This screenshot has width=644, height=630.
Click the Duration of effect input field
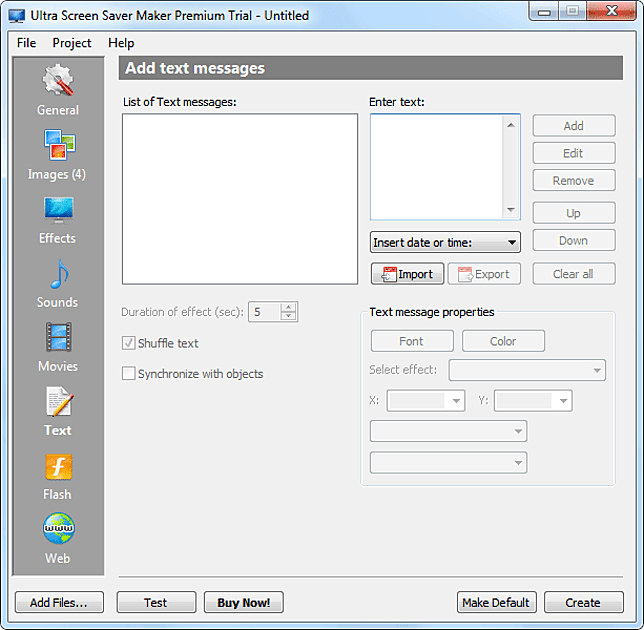tap(264, 312)
